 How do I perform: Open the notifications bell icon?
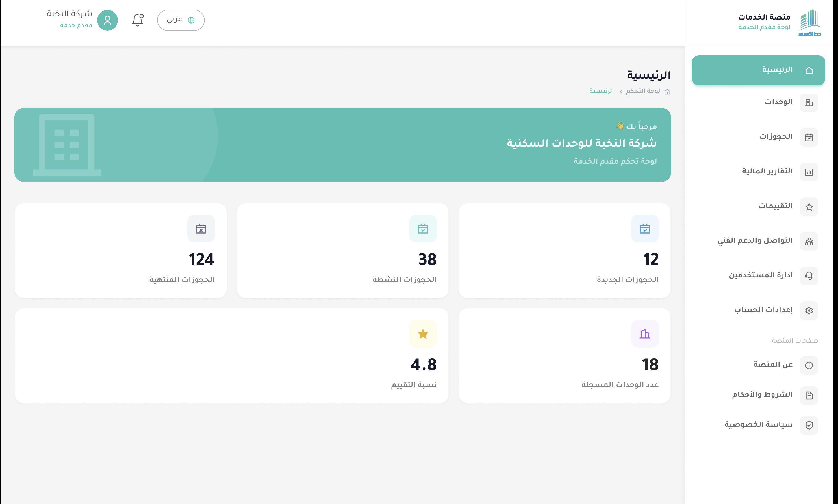(x=138, y=20)
